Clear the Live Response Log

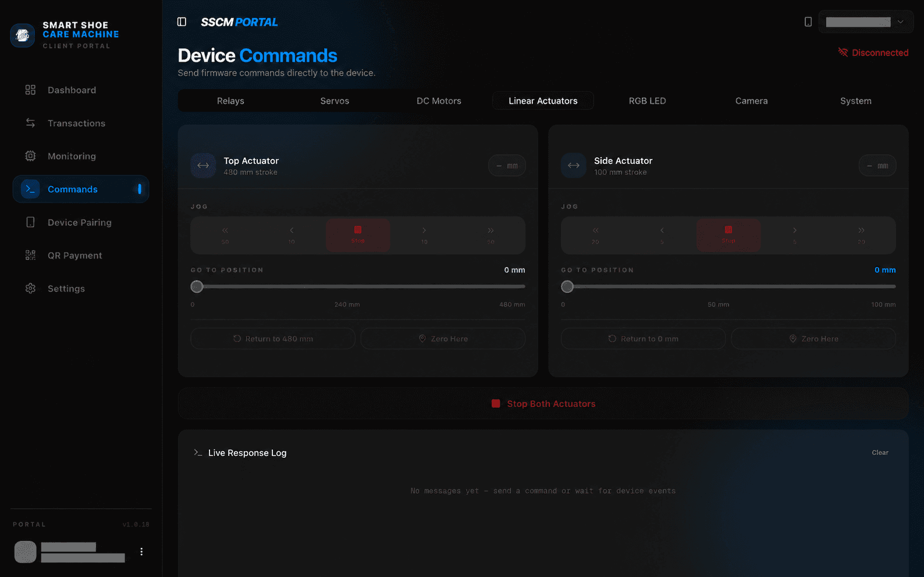(x=880, y=452)
